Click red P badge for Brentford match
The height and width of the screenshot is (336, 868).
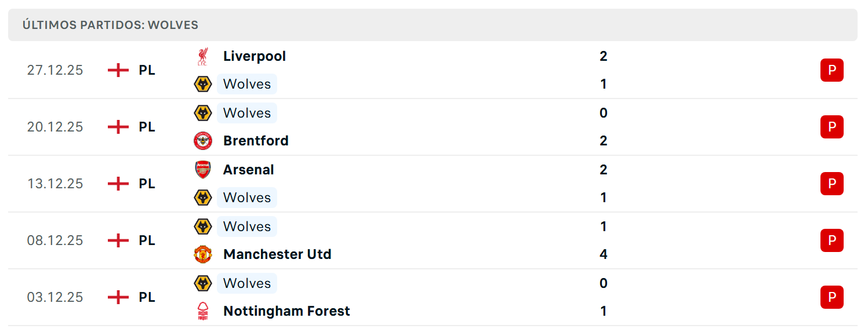[831, 127]
